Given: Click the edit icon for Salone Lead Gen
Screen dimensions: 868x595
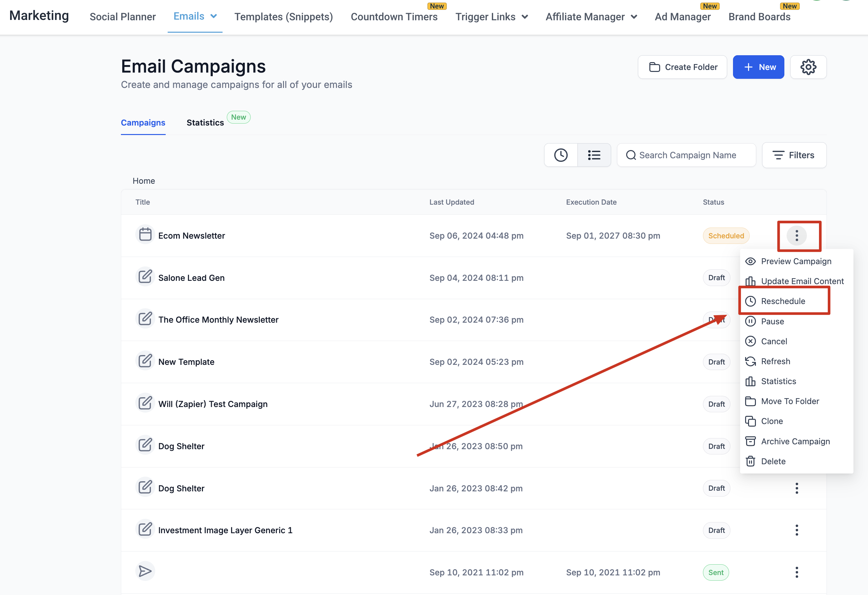Looking at the screenshot, I should (x=145, y=277).
